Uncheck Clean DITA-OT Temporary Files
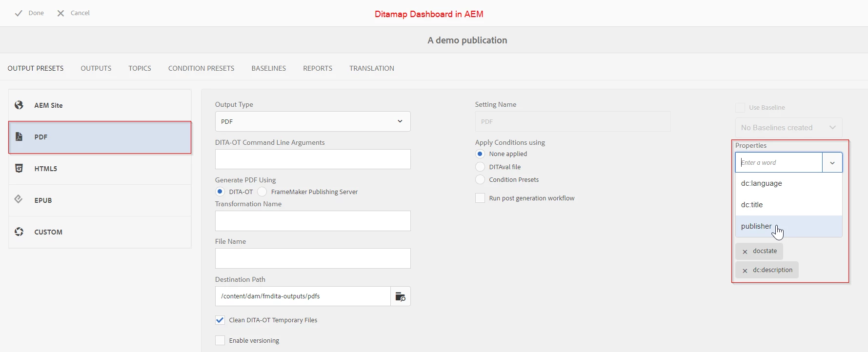 click(220, 320)
